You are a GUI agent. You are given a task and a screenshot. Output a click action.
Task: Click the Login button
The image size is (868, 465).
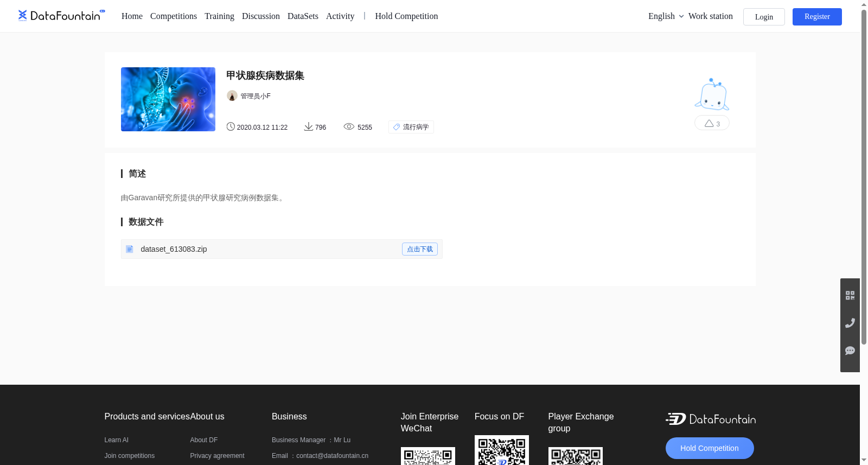click(764, 17)
